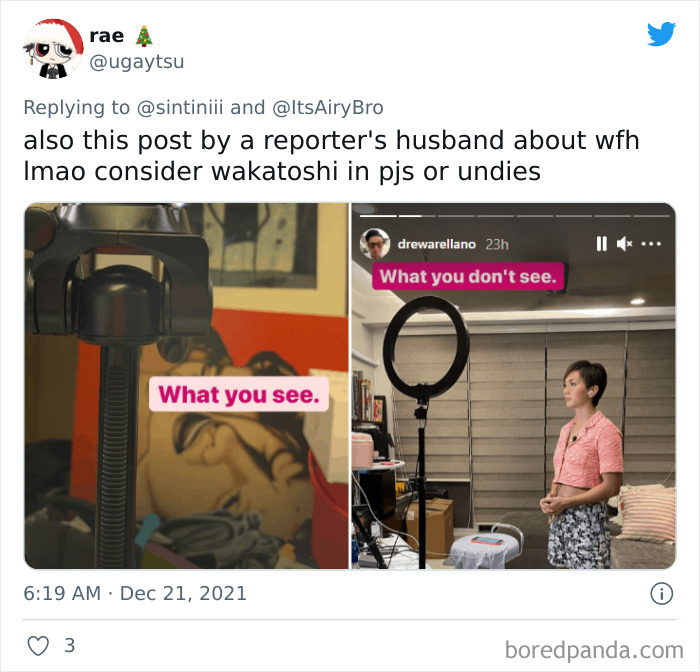Viewport: 700px width, 672px height.
Task: Open the @ugaytsu handle
Action: [137, 62]
